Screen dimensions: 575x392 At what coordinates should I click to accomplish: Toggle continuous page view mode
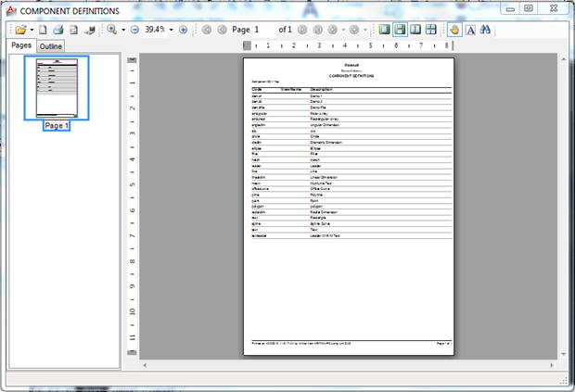[x=401, y=30]
